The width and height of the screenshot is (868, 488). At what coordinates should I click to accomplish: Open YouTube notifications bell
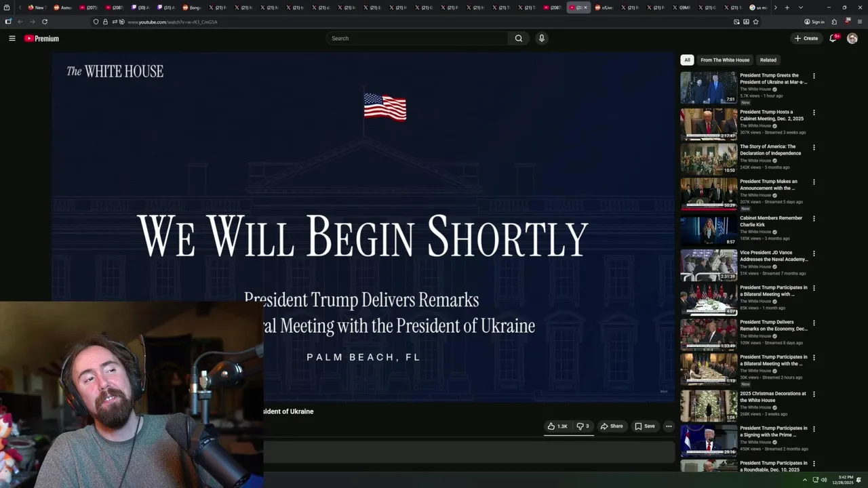tap(833, 39)
